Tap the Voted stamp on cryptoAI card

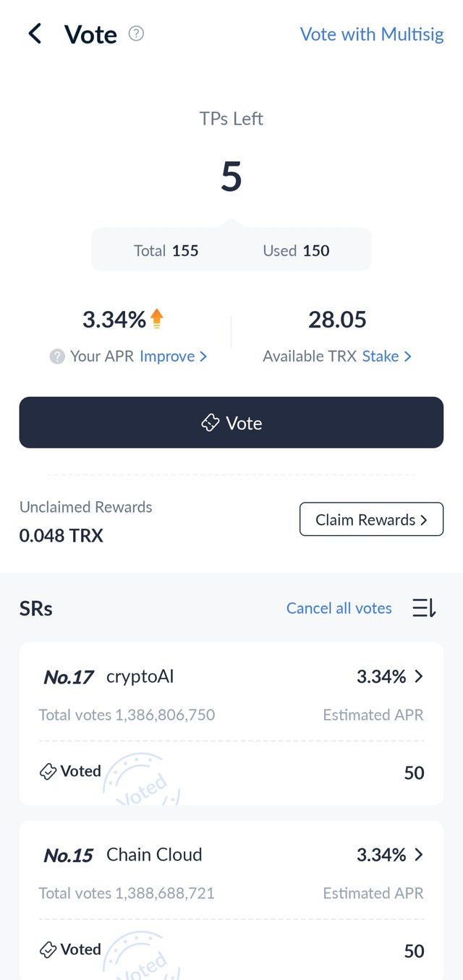click(x=142, y=780)
